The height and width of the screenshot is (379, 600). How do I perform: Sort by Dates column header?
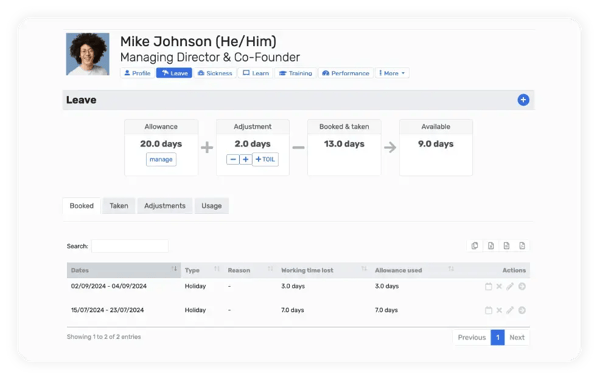coord(124,270)
